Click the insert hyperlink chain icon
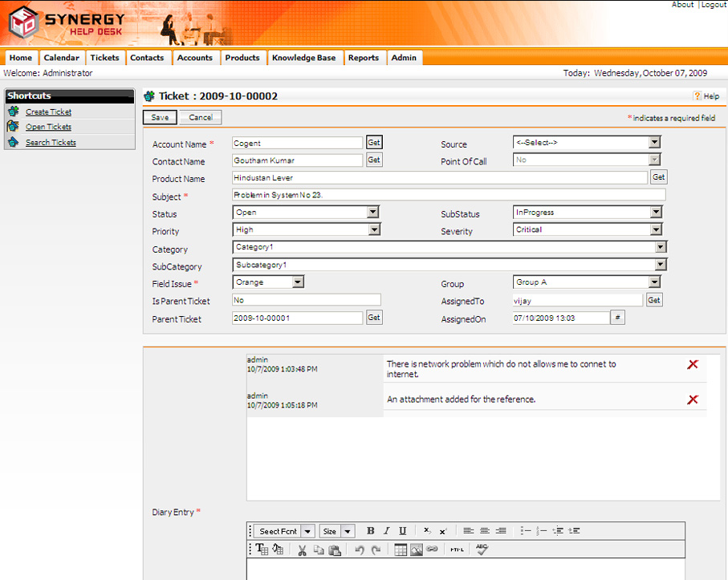 432,550
